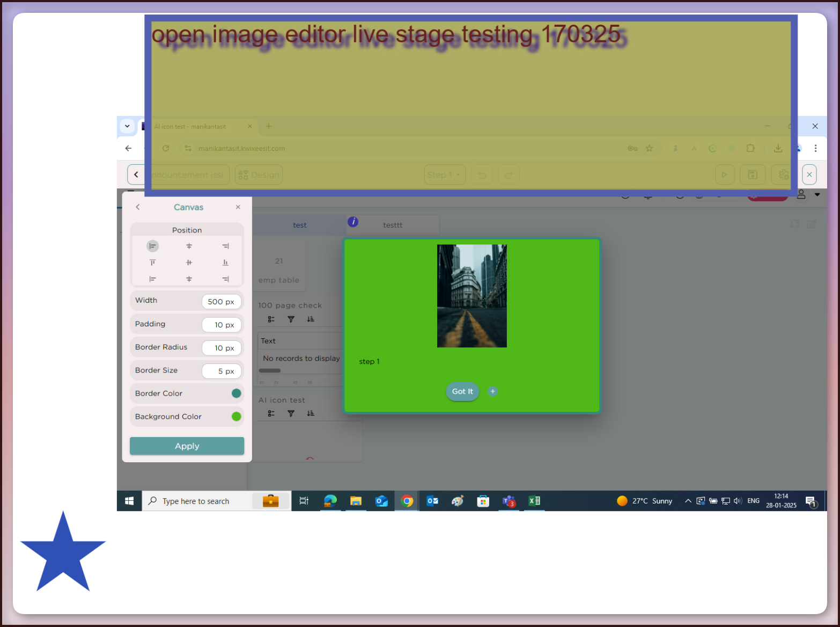Open filter icon under AI icon test
Image resolution: width=840 pixels, height=627 pixels.
tap(291, 413)
